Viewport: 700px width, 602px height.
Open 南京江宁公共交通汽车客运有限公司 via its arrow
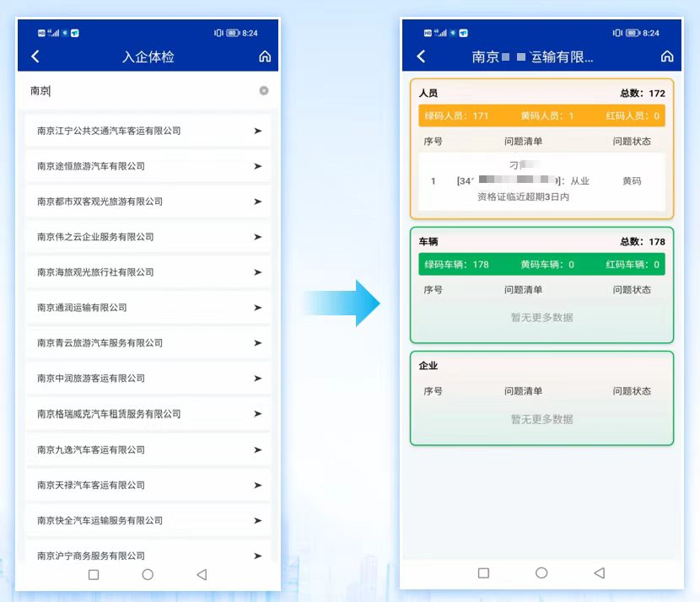[x=257, y=131]
